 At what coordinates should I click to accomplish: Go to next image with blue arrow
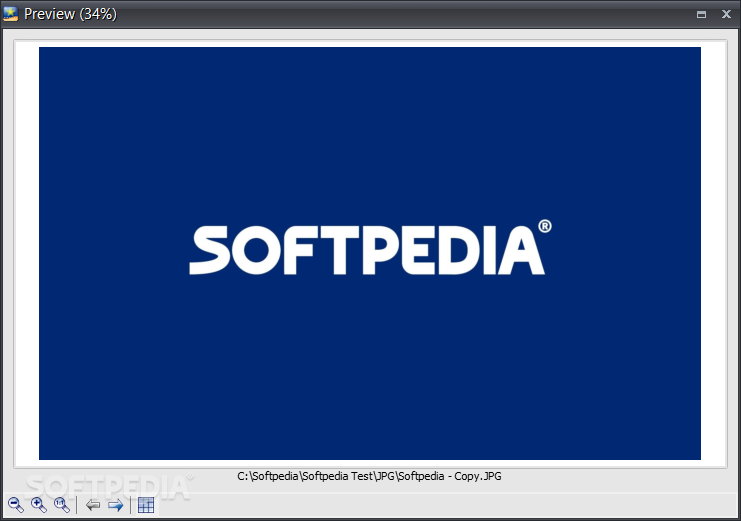tap(116, 505)
